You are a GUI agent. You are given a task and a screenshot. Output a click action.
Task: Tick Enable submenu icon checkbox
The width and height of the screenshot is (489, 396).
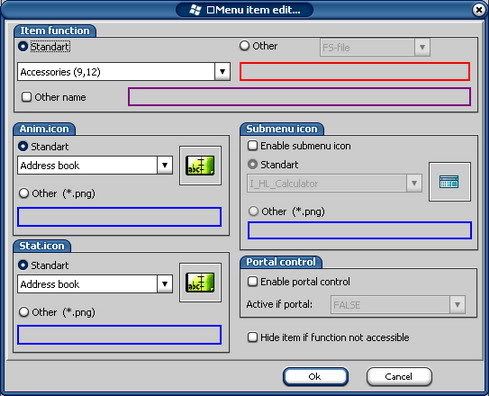[253, 146]
